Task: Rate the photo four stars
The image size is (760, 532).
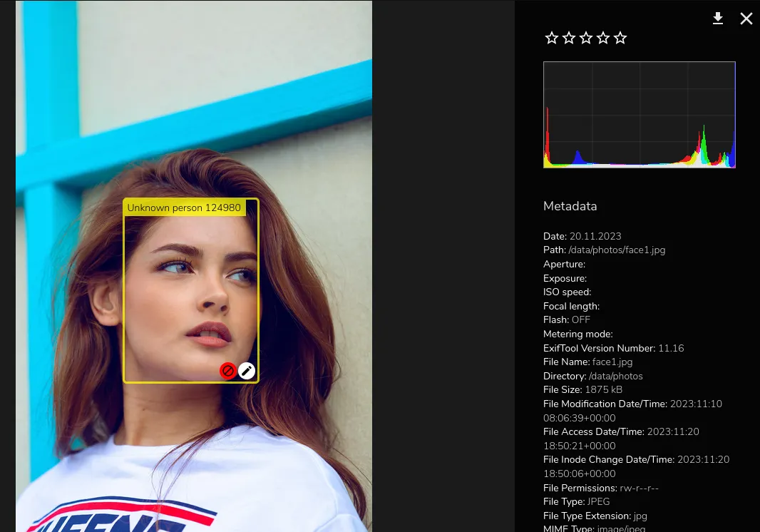Action: point(603,38)
